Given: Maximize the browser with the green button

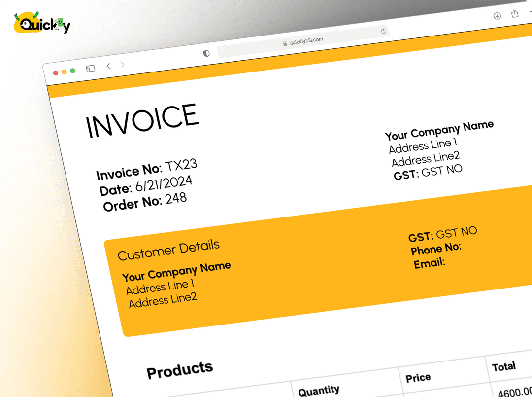Looking at the screenshot, I should (x=72, y=71).
